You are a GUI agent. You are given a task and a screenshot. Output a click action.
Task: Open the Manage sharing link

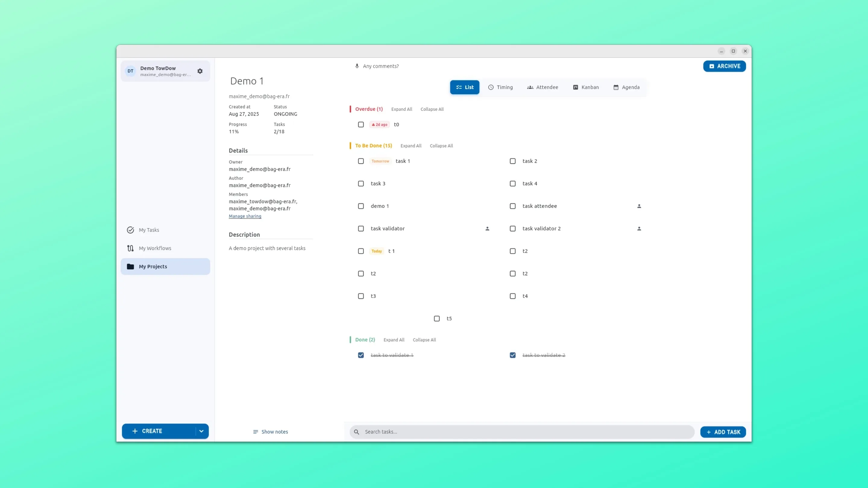pos(245,216)
